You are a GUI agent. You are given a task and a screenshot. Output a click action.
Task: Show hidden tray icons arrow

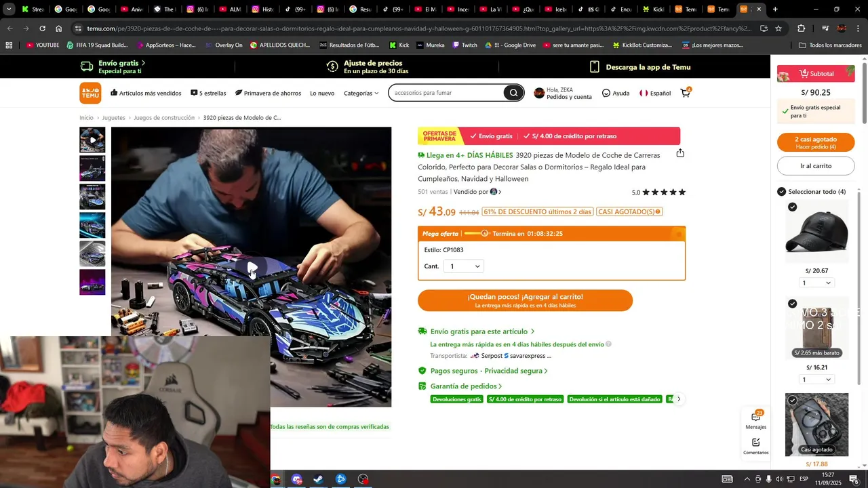[x=747, y=479]
